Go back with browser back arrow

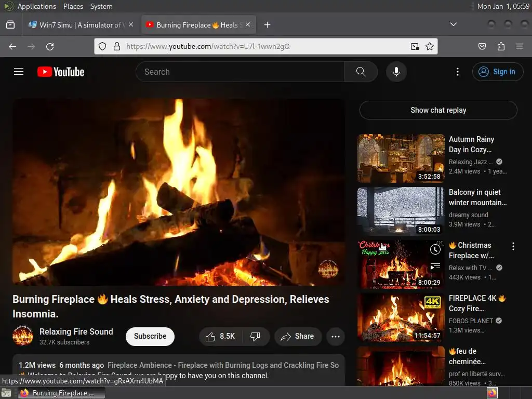pos(12,46)
